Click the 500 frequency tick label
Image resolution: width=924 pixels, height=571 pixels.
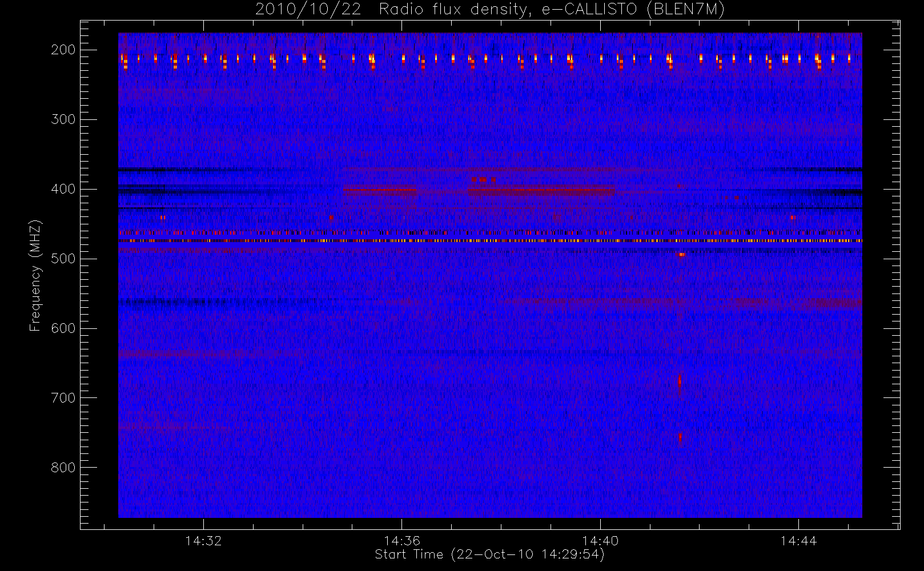[x=63, y=259]
